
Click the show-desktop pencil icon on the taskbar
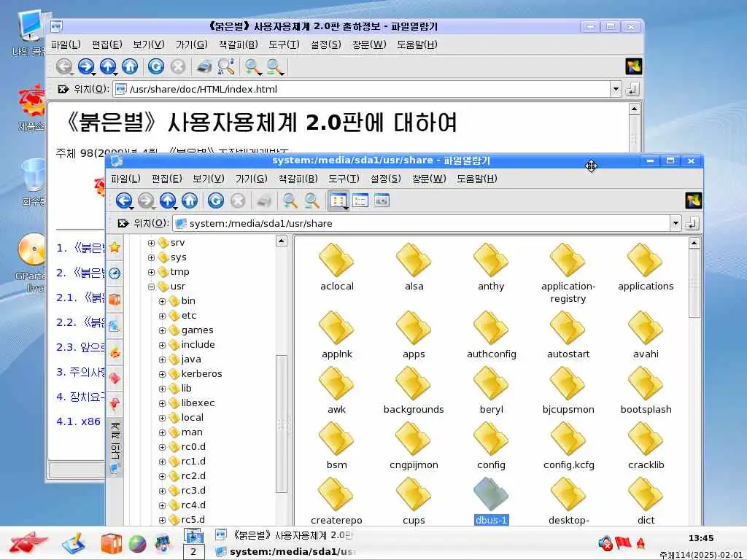[x=74, y=544]
